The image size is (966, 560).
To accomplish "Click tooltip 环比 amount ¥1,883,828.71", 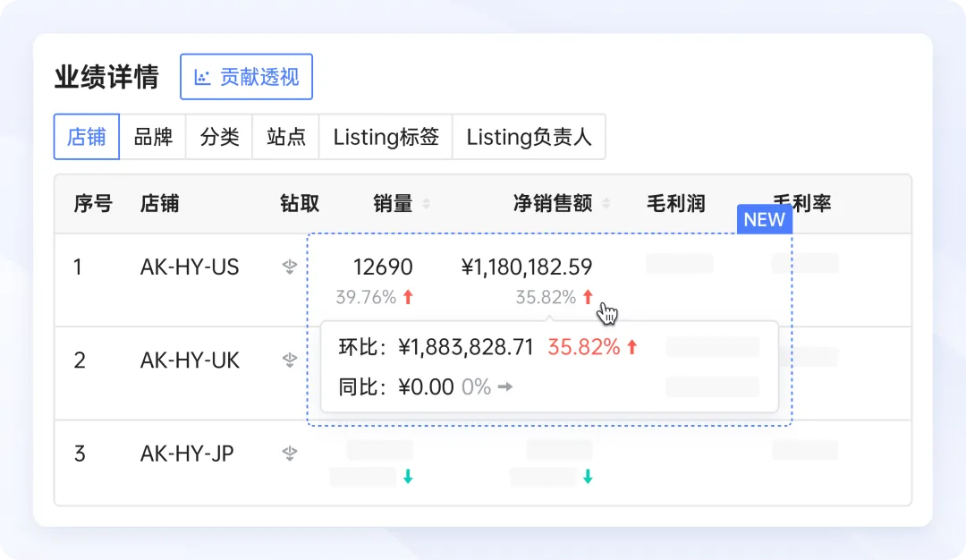I will [x=466, y=347].
